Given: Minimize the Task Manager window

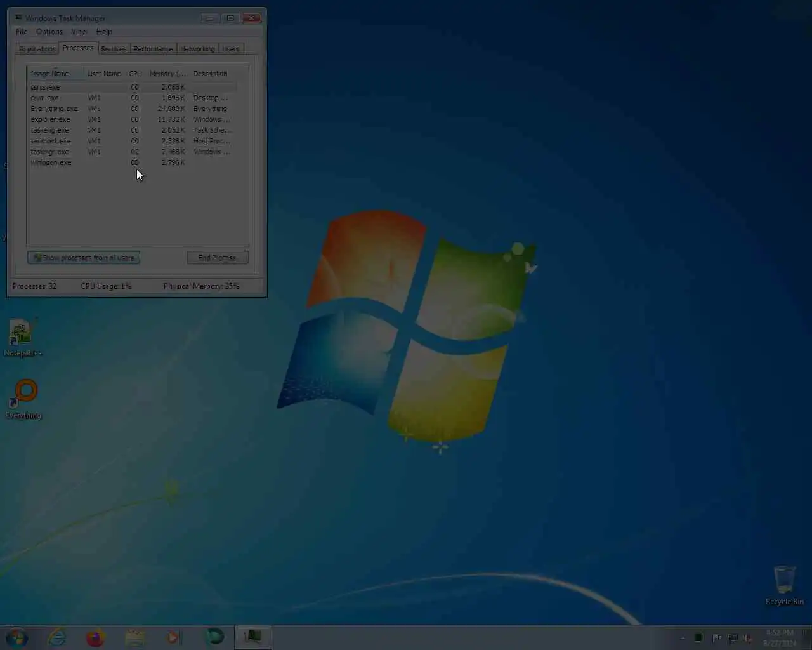Looking at the screenshot, I should [209, 18].
